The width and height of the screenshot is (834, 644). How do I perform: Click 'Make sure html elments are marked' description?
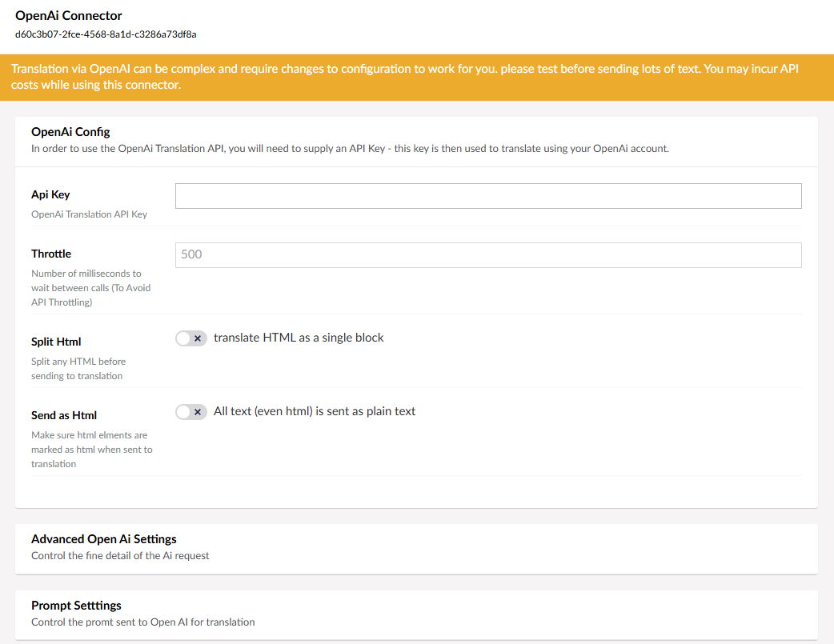(92, 450)
